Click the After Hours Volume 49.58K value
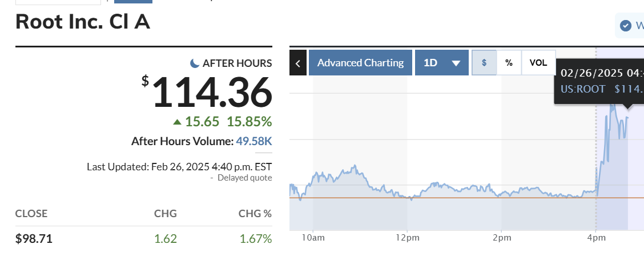Image resolution: width=644 pixels, height=256 pixels. [254, 141]
